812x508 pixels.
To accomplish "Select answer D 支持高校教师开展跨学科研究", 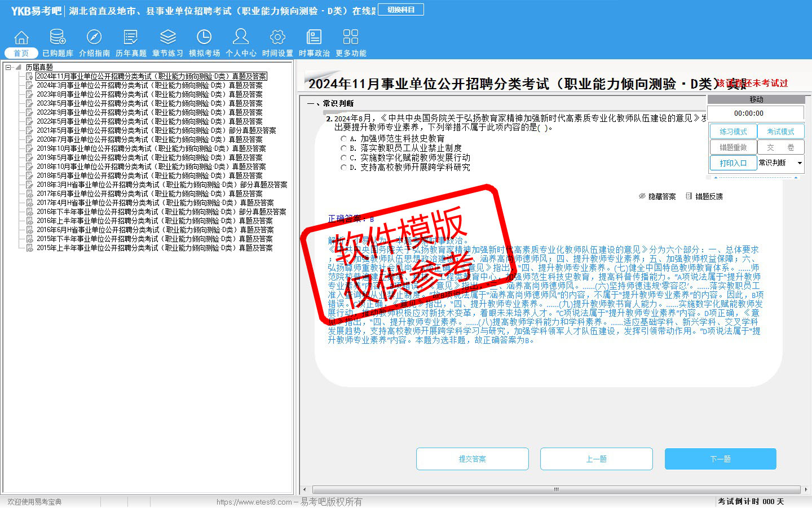I will pos(344,167).
